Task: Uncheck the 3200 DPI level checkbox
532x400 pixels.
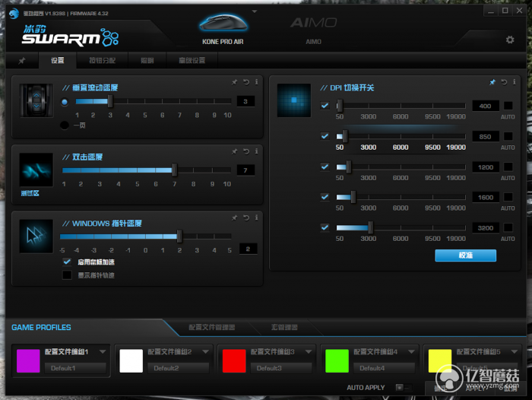Action: pyautogui.click(x=325, y=227)
